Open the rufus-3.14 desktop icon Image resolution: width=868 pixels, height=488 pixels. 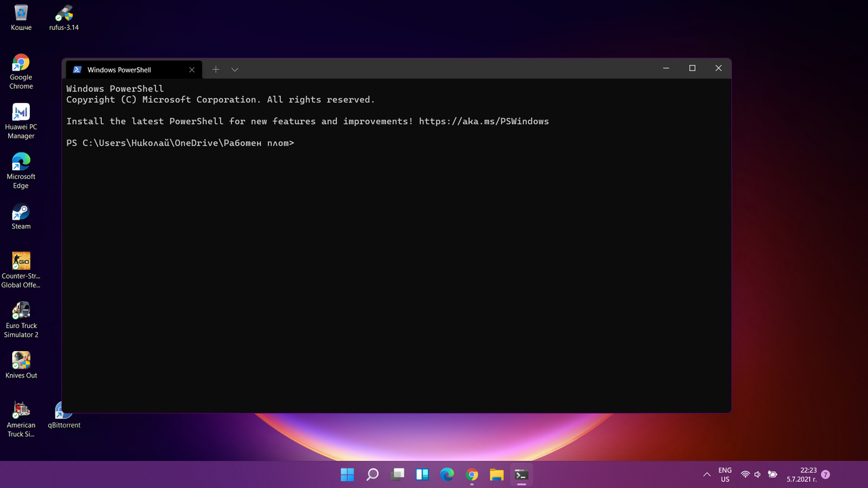(x=64, y=18)
